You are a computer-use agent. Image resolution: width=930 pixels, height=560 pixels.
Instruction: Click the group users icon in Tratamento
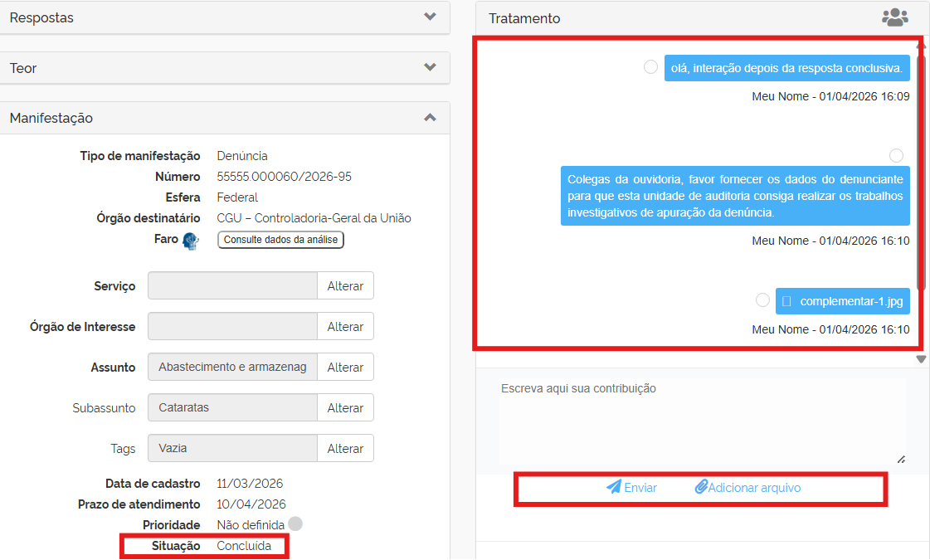pyautogui.click(x=894, y=17)
